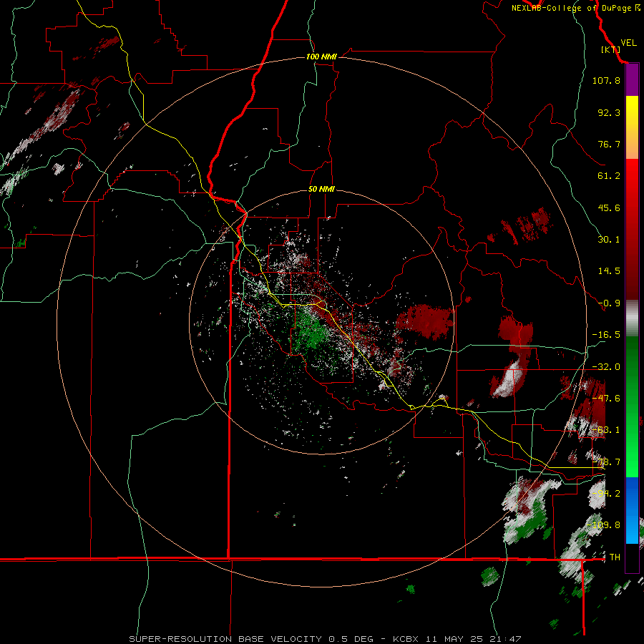Click the [KT] units label
The width and height of the screenshot is (644, 644).
point(610,49)
